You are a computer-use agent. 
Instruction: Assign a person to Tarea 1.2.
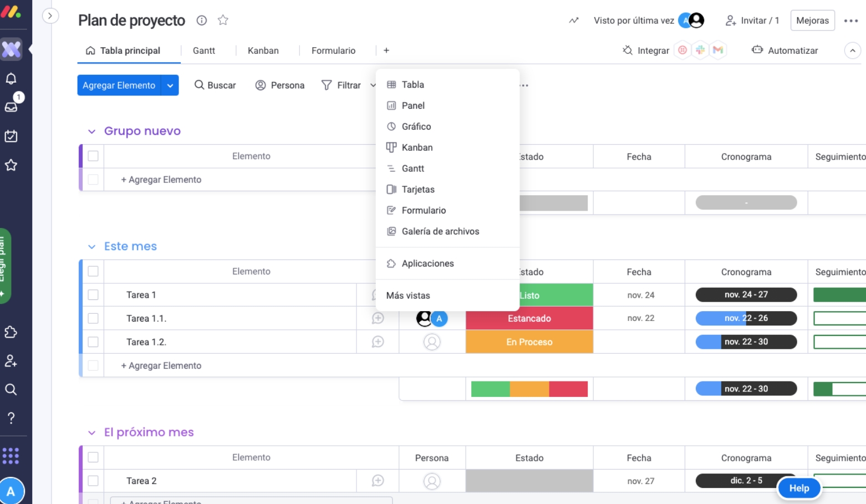coord(432,342)
